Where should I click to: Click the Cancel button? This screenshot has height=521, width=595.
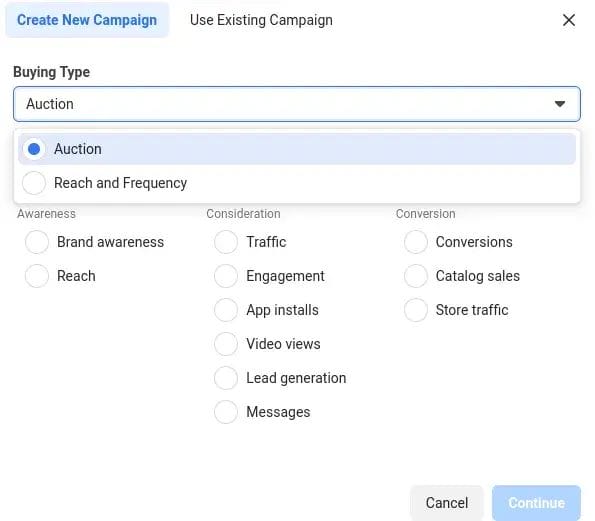447,503
